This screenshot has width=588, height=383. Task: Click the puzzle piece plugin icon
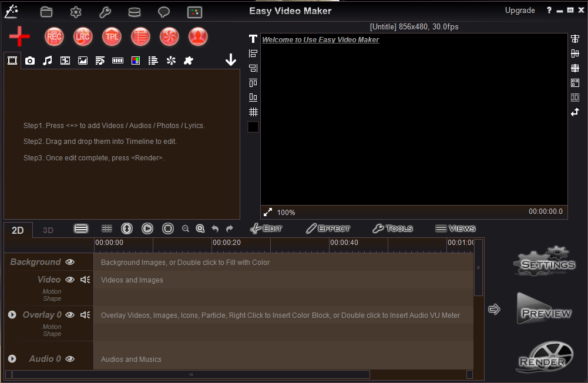point(188,61)
